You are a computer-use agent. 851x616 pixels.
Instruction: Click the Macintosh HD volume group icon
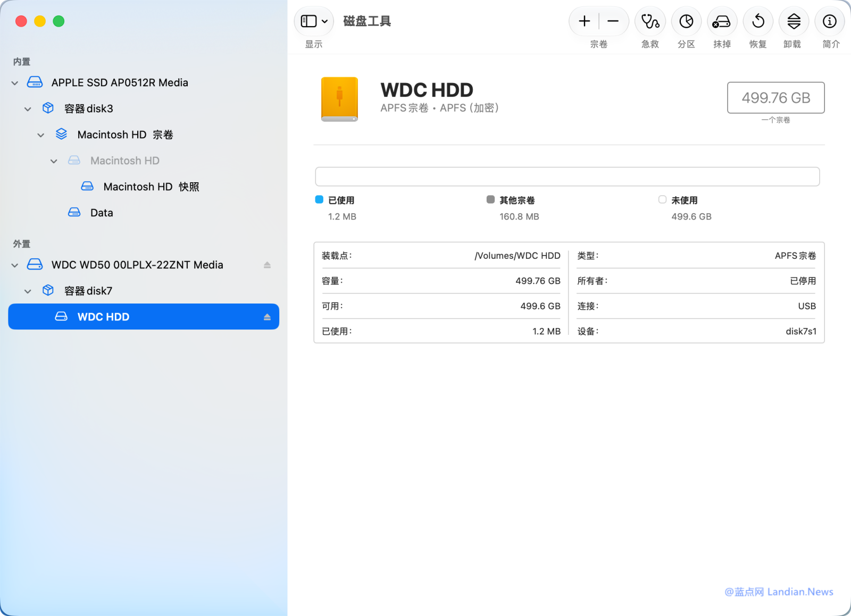(x=61, y=134)
